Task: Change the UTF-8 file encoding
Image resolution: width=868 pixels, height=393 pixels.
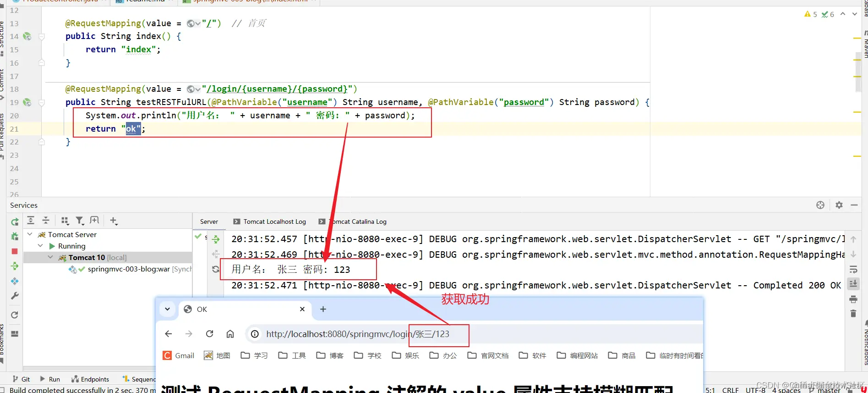Action: [x=755, y=390]
